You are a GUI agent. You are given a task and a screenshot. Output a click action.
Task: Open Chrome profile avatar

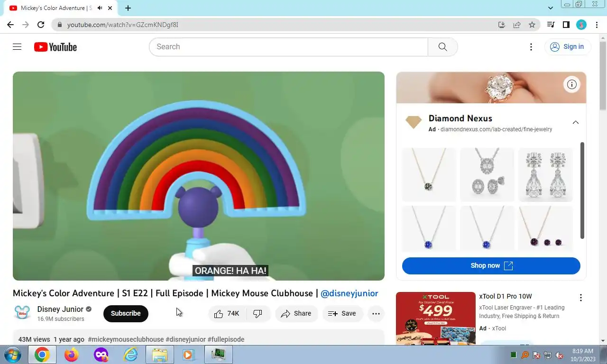581,25
